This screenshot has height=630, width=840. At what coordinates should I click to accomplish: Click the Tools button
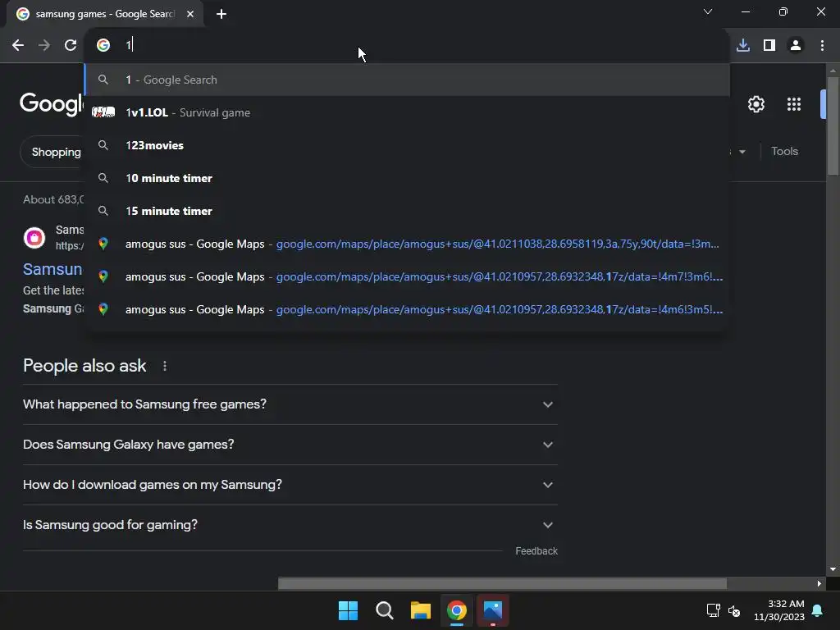click(784, 152)
